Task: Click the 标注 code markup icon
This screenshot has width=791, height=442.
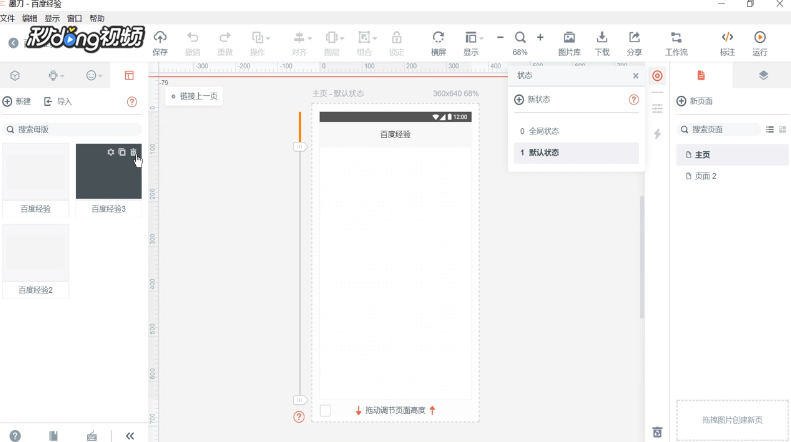Action: [x=727, y=37]
